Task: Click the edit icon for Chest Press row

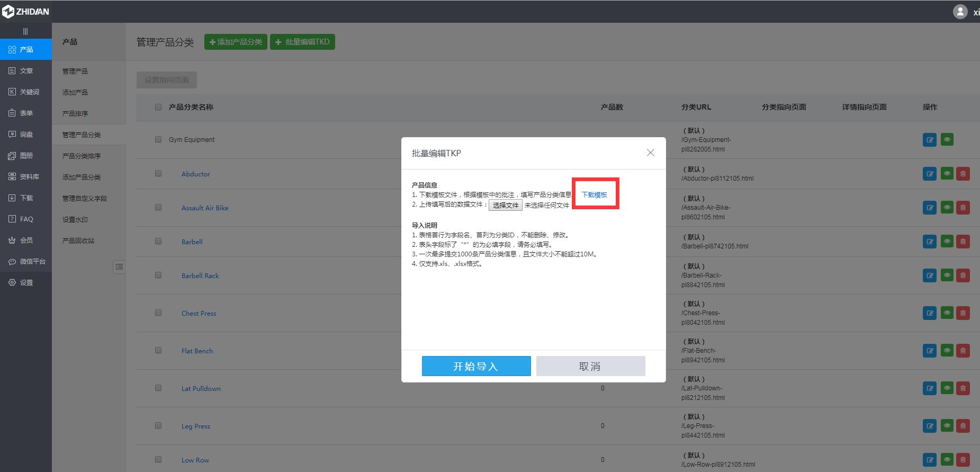Action: coord(929,313)
